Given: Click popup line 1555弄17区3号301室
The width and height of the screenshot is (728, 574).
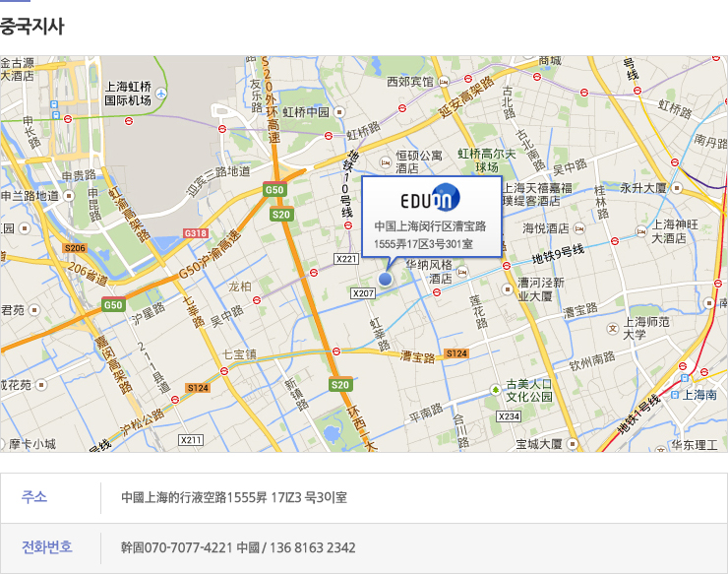Looking at the screenshot, I should 423,244.
